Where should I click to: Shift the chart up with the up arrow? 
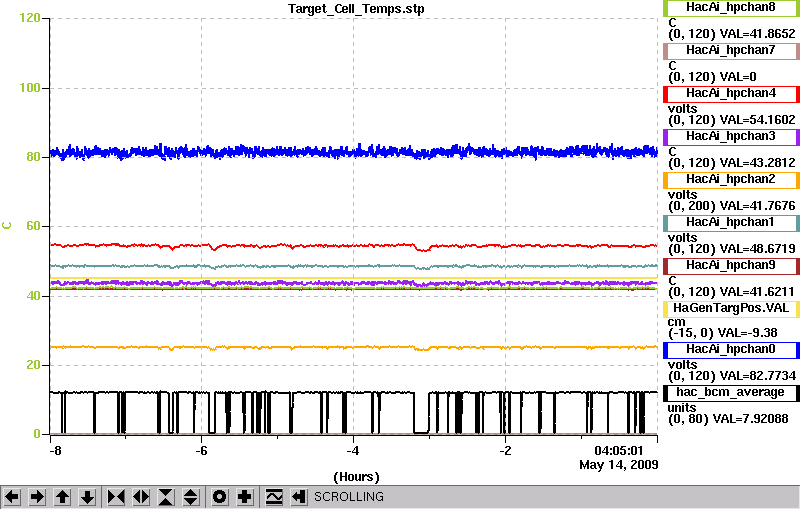coord(62,496)
